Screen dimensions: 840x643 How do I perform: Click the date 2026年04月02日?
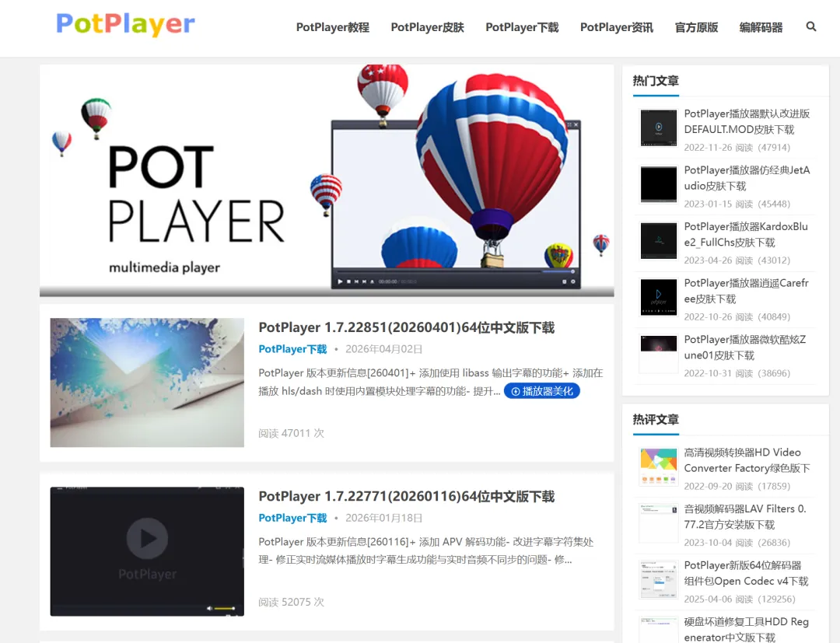click(x=383, y=349)
